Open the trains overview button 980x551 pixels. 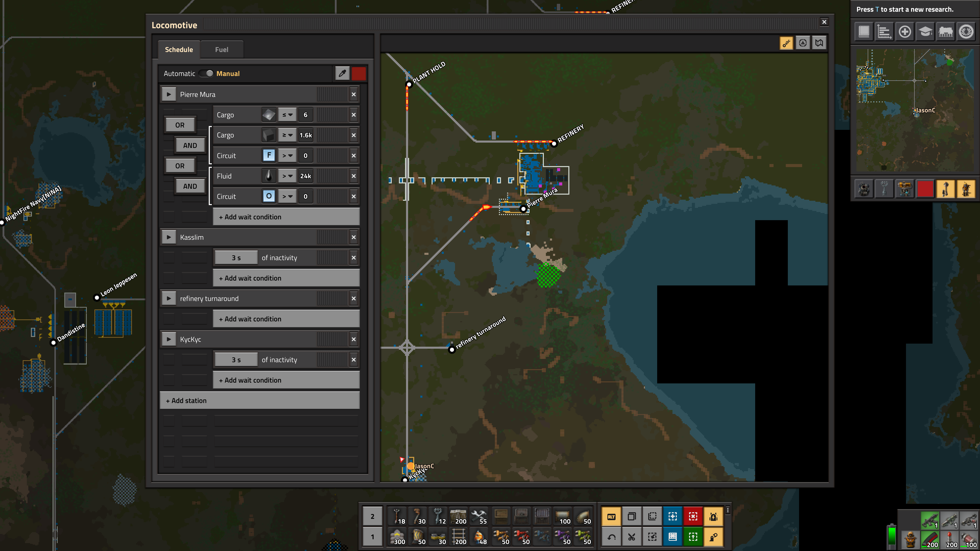tap(945, 32)
